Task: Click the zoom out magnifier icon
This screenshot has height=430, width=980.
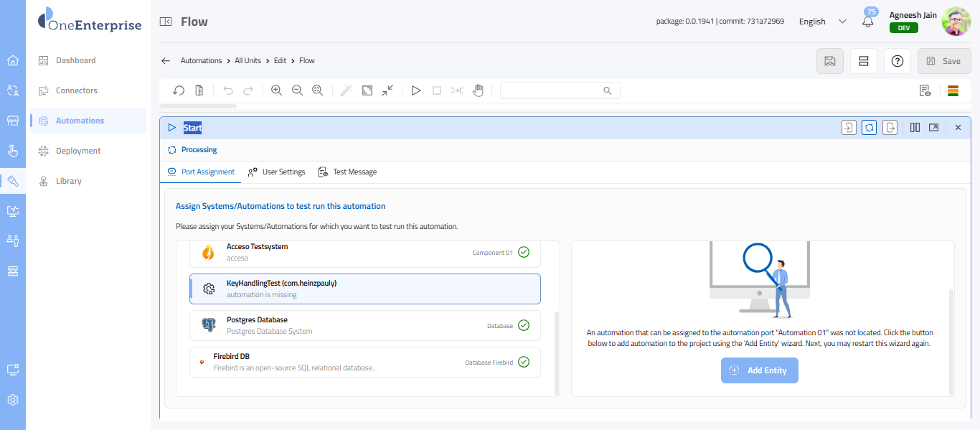Action: (297, 90)
